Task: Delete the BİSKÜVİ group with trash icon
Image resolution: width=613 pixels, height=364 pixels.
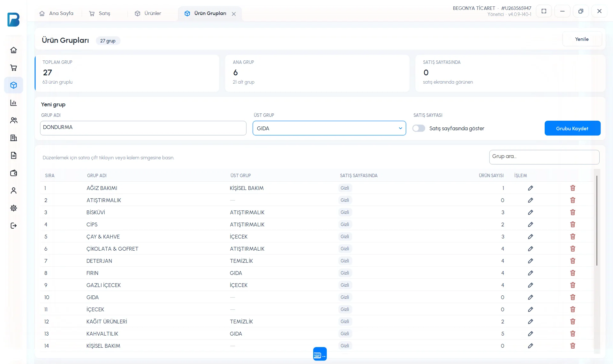Action: tap(573, 212)
